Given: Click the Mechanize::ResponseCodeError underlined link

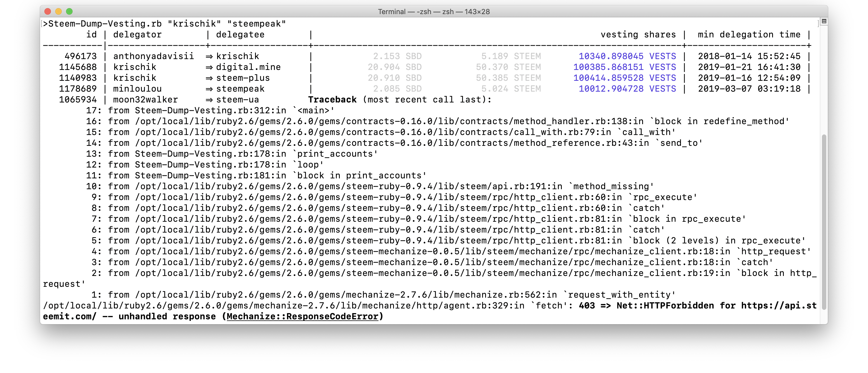Looking at the screenshot, I should 302,316.
